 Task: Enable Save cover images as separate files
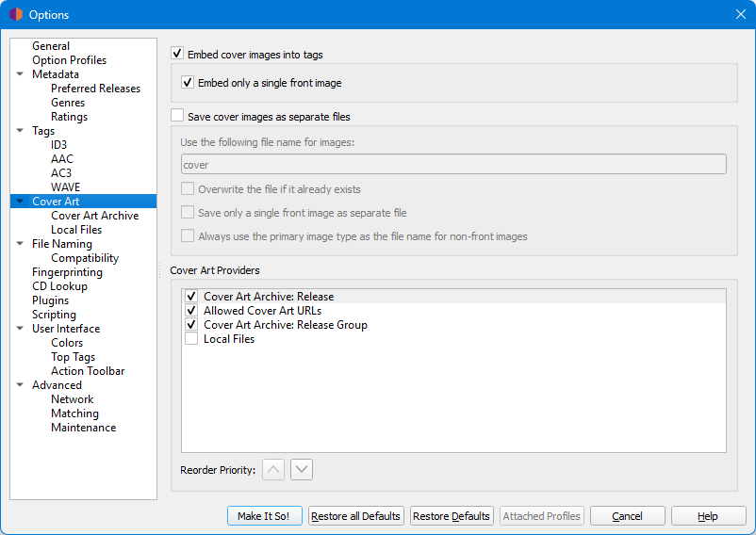[x=177, y=116]
